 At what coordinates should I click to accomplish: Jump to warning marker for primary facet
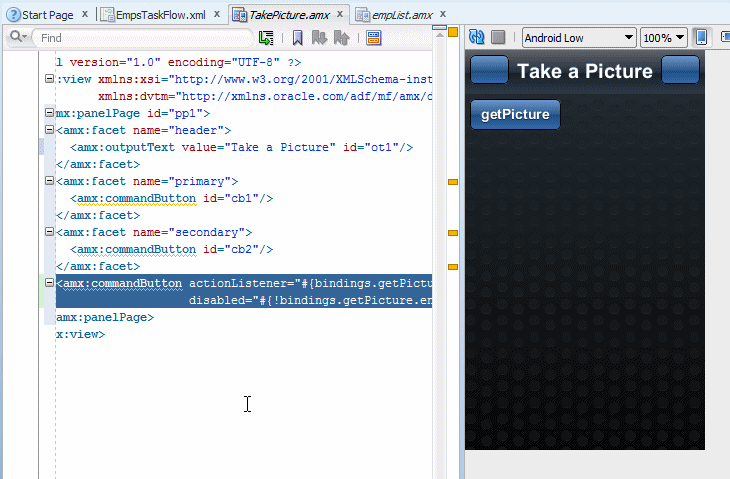pyautogui.click(x=453, y=182)
